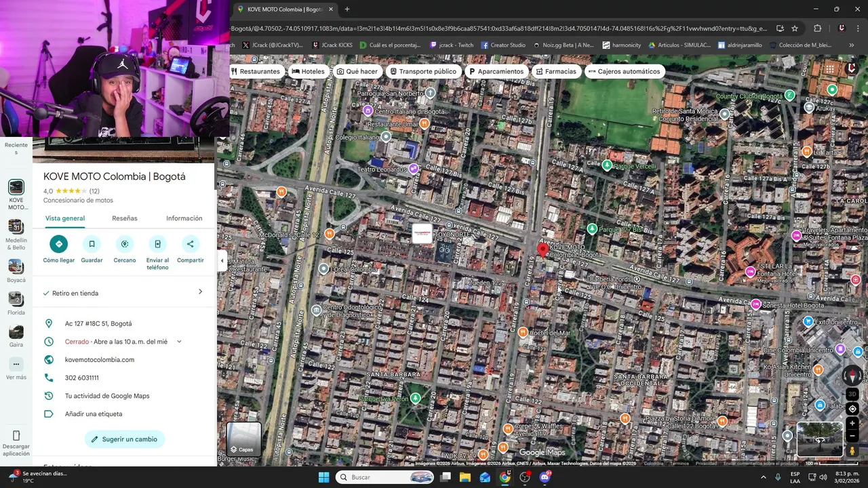The image size is (868, 488).
Task: Click compass to reset map orientation
Action: coord(852,375)
